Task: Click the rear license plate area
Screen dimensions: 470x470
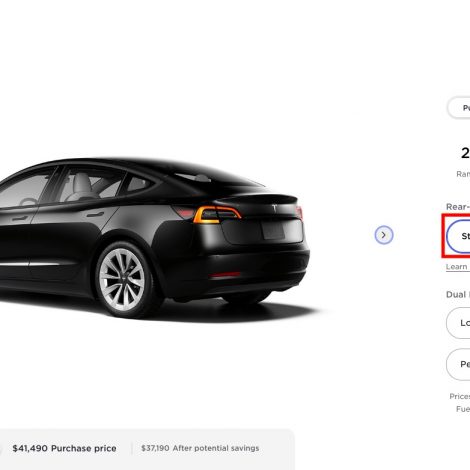Action: [x=273, y=231]
